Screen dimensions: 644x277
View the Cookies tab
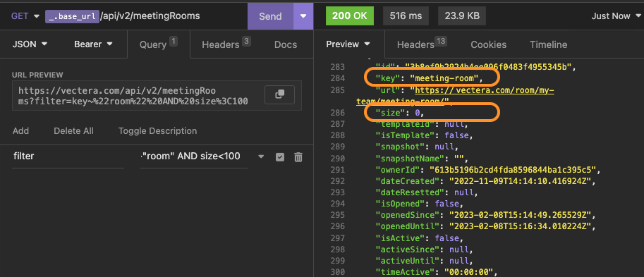click(488, 44)
